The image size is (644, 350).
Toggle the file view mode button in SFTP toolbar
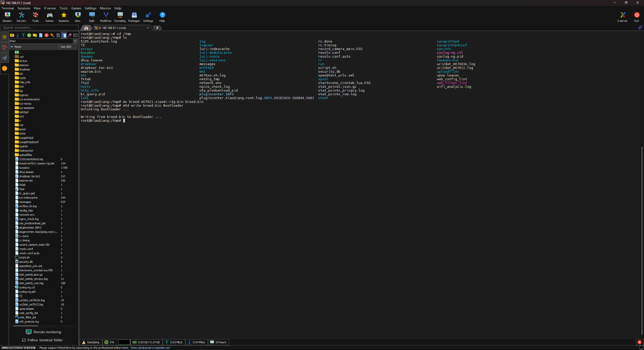64,35
